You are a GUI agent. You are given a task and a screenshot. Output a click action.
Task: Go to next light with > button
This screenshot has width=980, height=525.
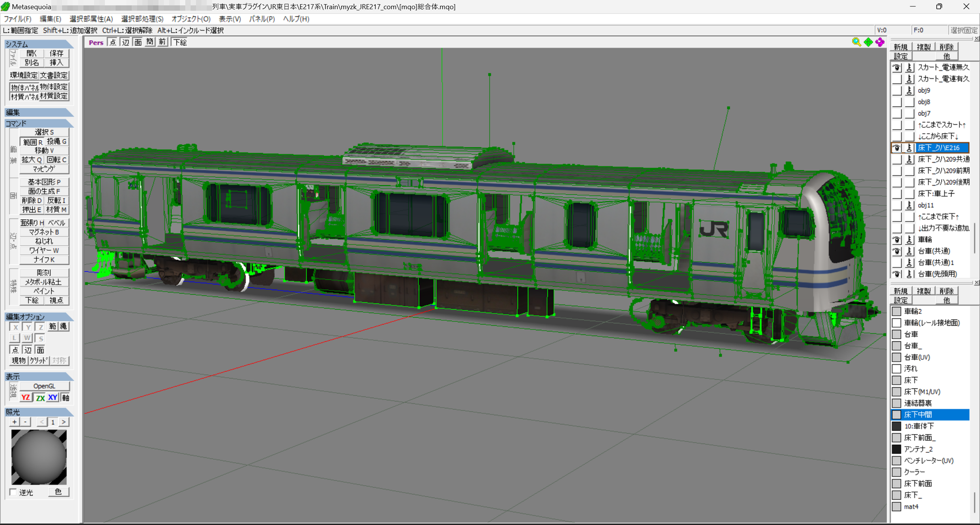click(x=64, y=422)
